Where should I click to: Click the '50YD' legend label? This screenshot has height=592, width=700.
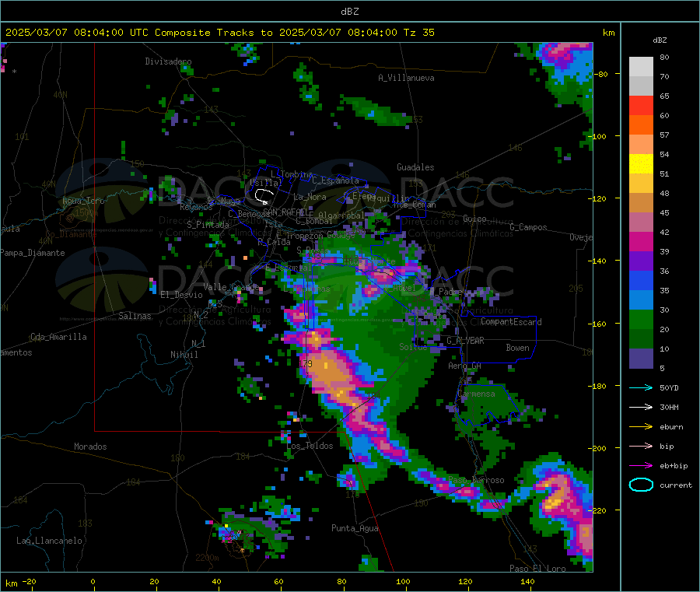coord(669,387)
